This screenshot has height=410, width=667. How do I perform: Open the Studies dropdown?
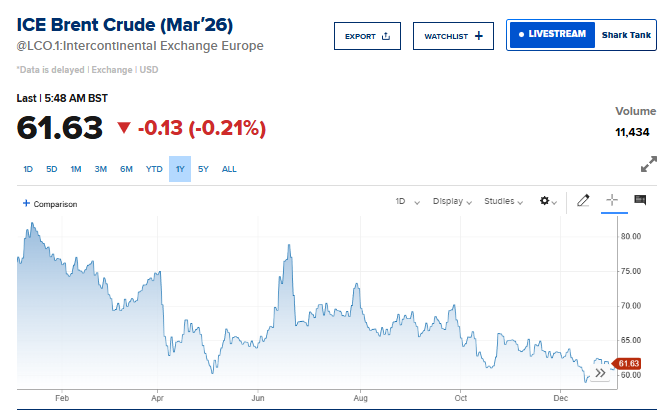pos(503,201)
